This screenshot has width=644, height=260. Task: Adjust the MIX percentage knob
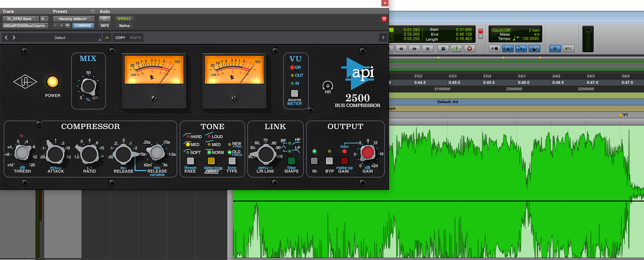89,86
